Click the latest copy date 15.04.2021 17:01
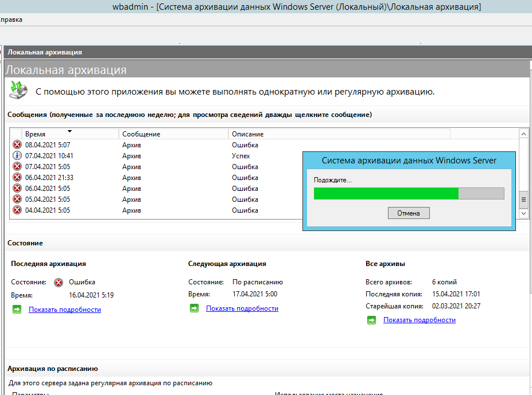Screen dimensions: 532x395 pos(456,294)
